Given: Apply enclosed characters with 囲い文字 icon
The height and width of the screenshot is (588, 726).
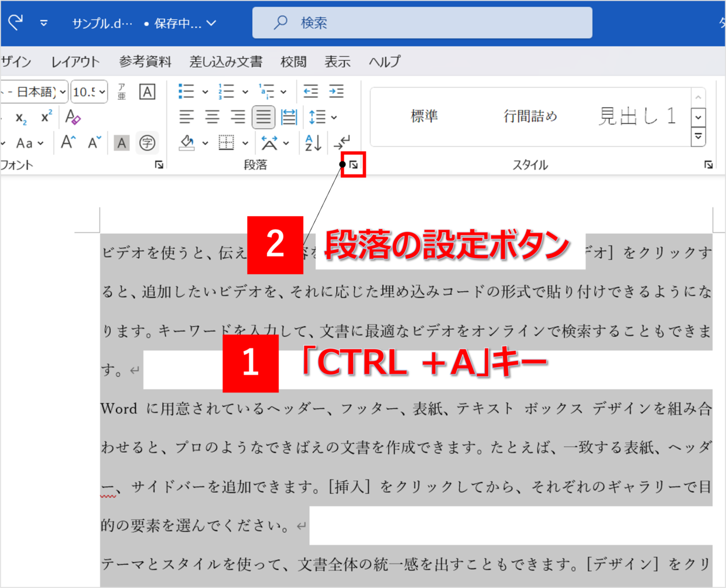Looking at the screenshot, I should 146,143.
